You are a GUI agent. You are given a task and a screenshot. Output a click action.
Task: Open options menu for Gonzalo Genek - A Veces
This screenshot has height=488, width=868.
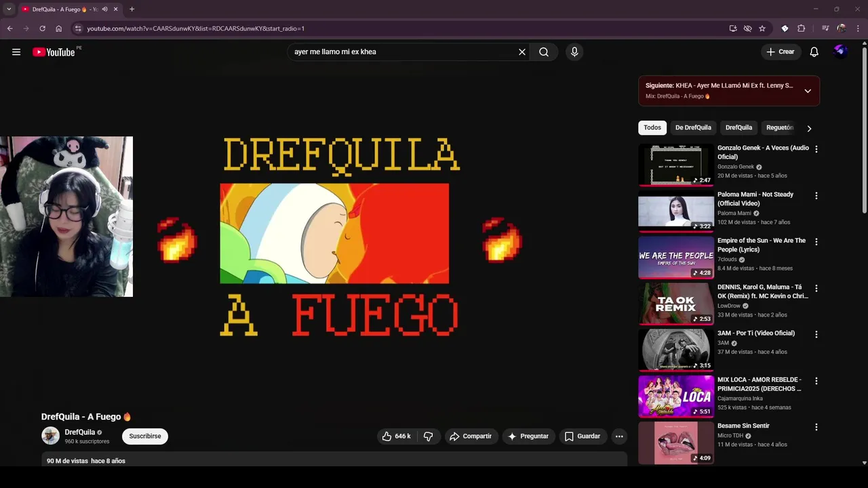[816, 149]
